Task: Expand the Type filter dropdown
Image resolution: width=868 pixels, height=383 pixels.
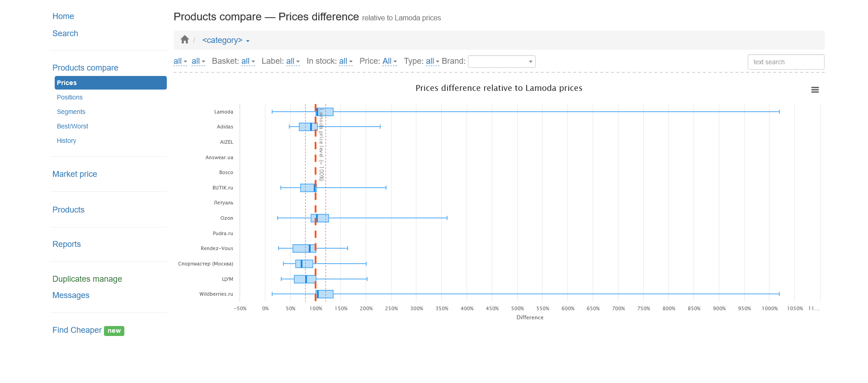Action: [x=433, y=61]
